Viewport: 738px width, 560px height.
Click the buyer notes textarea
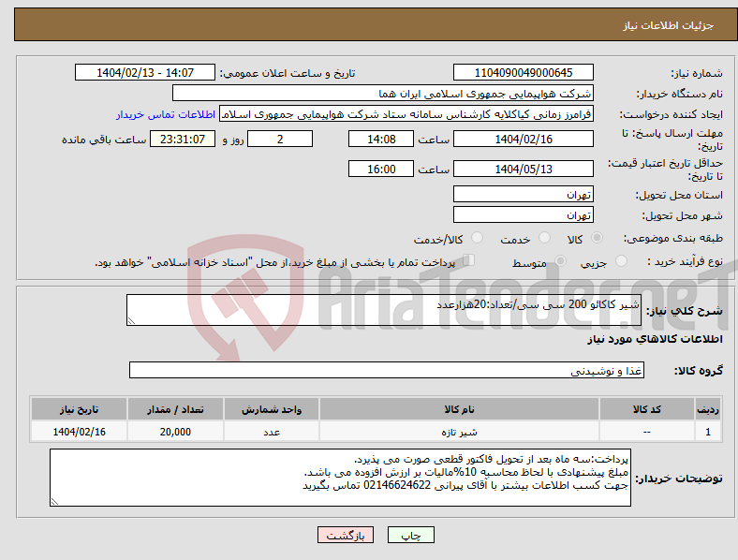click(x=340, y=478)
